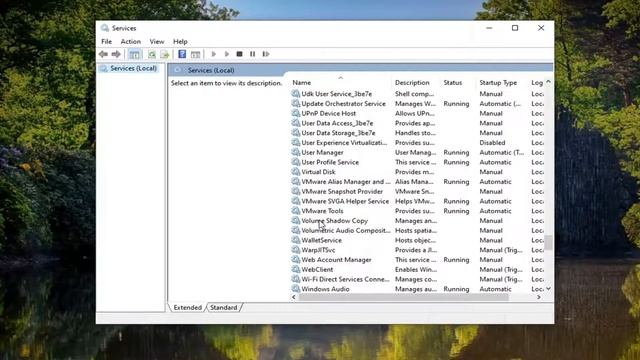Click the gear icon beside WebClient

[x=296, y=269]
